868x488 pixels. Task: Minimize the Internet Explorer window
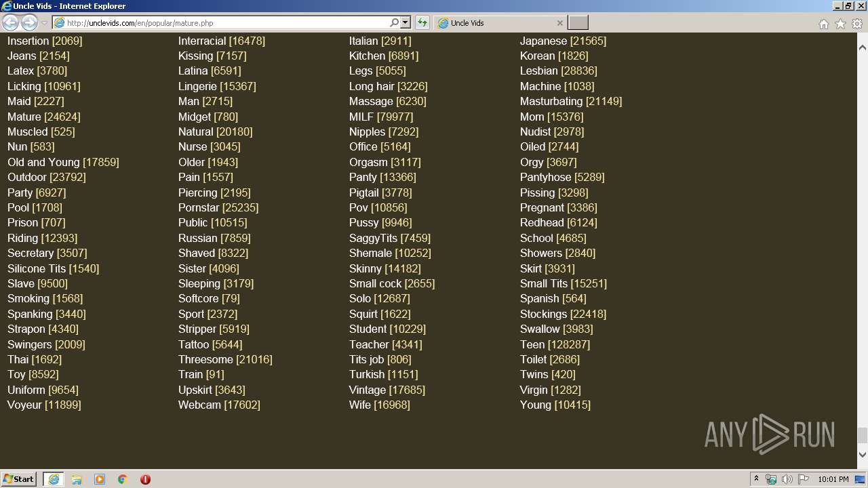[x=837, y=6]
